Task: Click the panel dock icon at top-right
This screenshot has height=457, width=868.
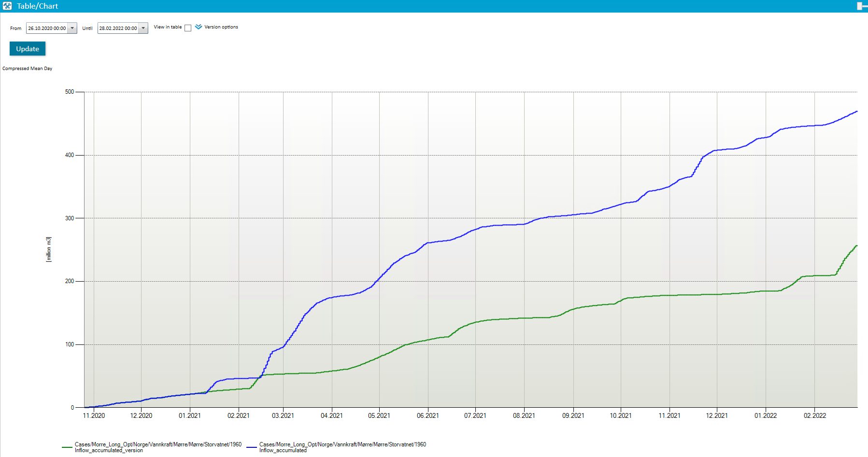Action: (x=862, y=6)
